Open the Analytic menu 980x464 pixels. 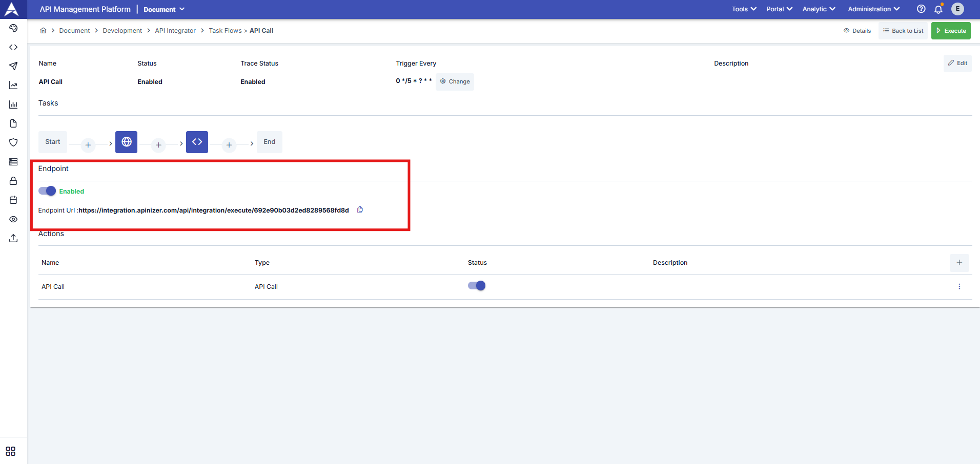point(819,9)
